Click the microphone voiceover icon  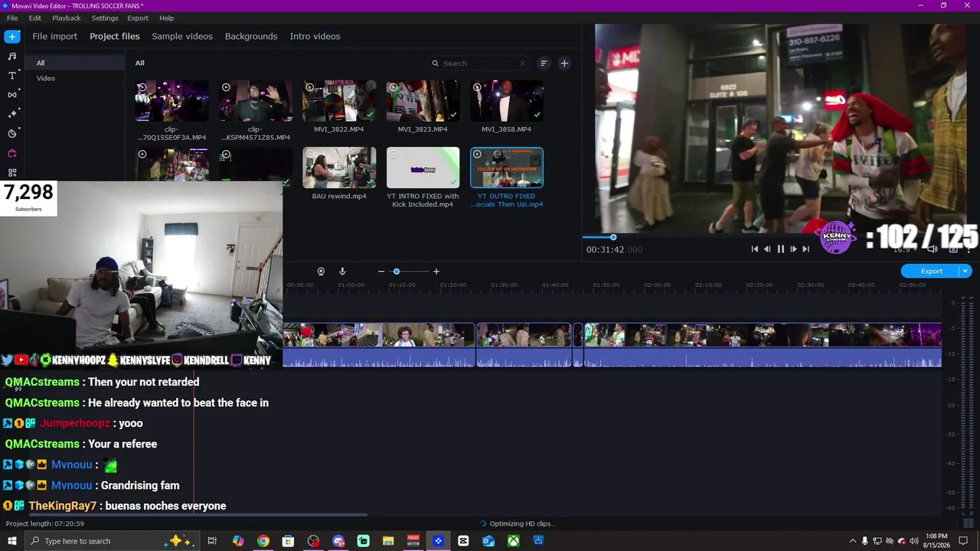tap(342, 272)
